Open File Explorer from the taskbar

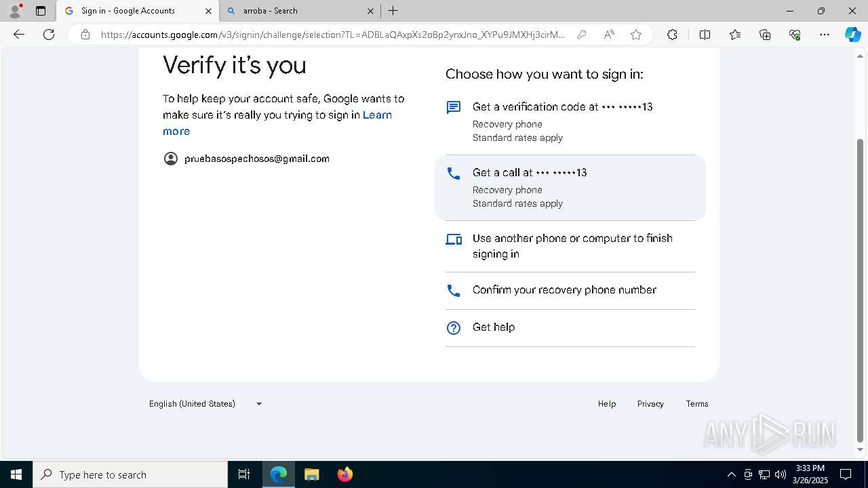point(311,474)
